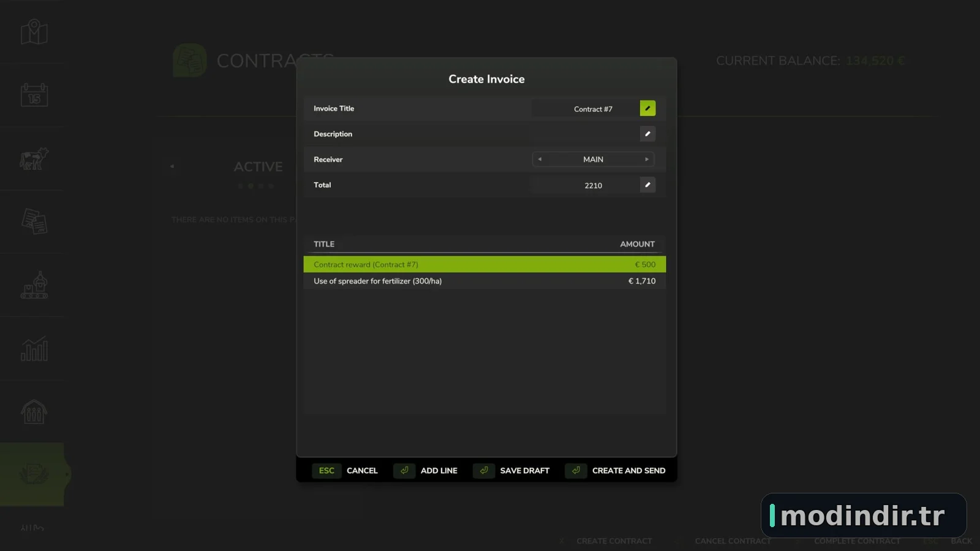The image size is (980, 551).
Task: Click the € 500 amount cell
Action: coord(645,264)
